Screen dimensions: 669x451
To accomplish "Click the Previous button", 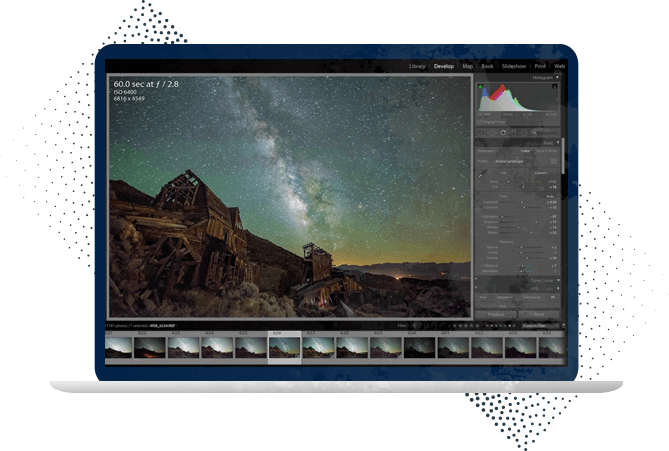I will pyautogui.click(x=496, y=313).
